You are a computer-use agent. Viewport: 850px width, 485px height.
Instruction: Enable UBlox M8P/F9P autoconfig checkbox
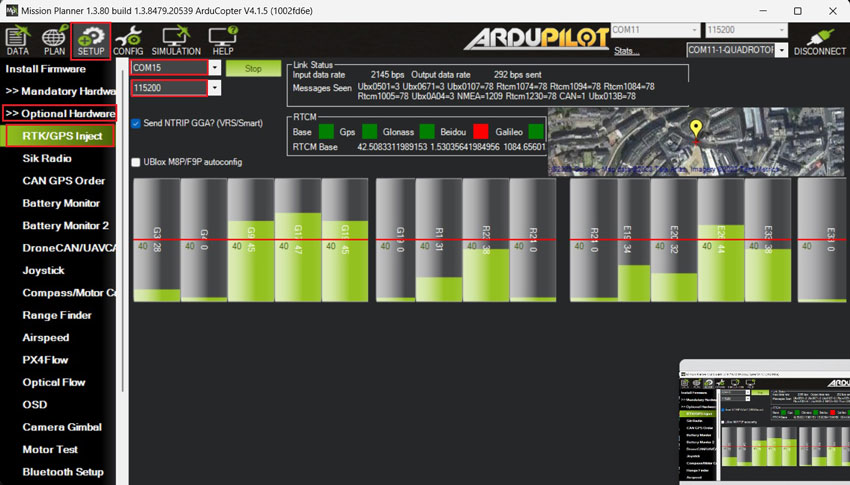pyautogui.click(x=136, y=162)
